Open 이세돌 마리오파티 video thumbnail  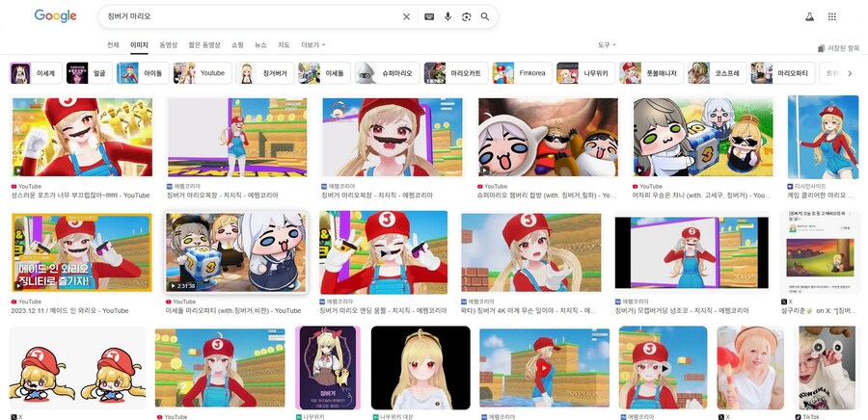coord(236,252)
